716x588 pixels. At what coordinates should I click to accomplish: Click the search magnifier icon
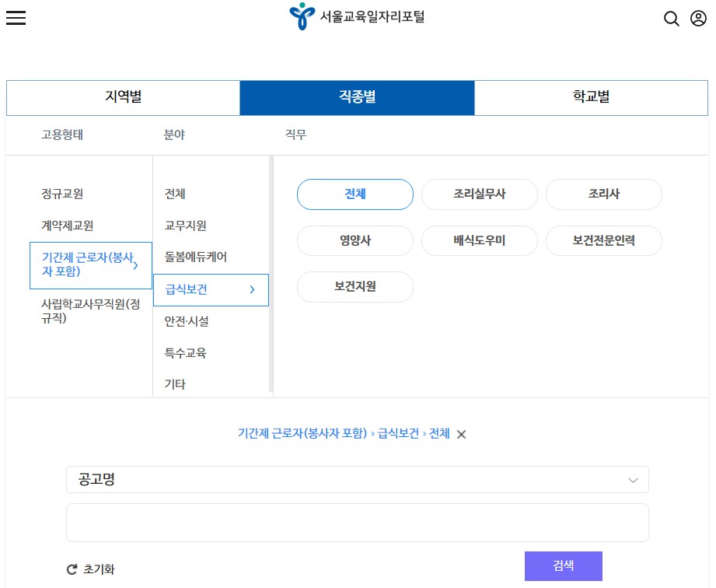point(671,18)
